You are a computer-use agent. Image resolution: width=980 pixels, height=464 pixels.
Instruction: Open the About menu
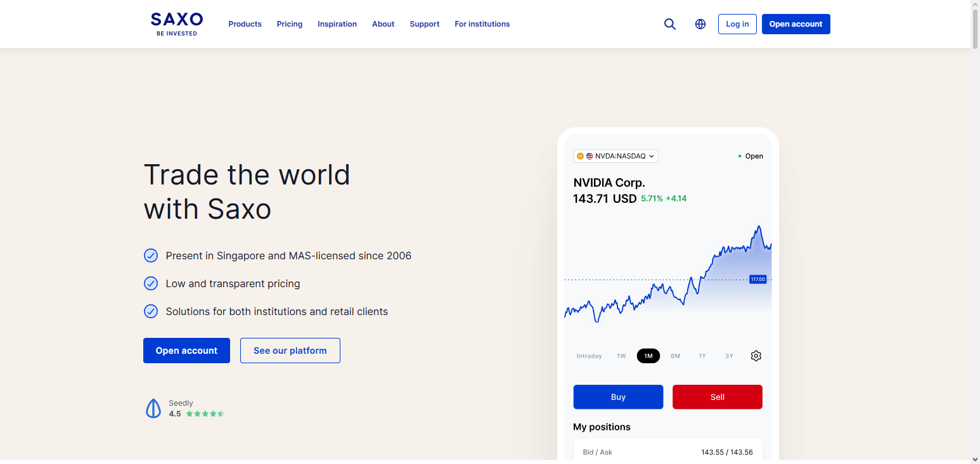point(384,24)
